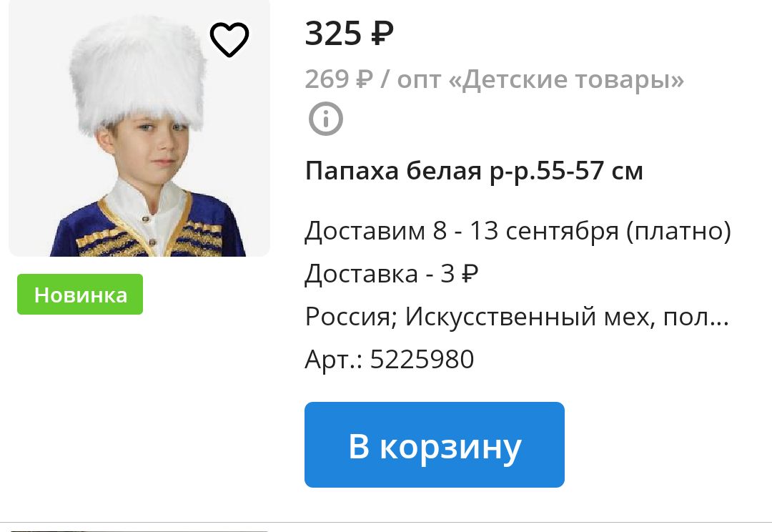Open the «Детские товары» wholesale category text

point(566,80)
